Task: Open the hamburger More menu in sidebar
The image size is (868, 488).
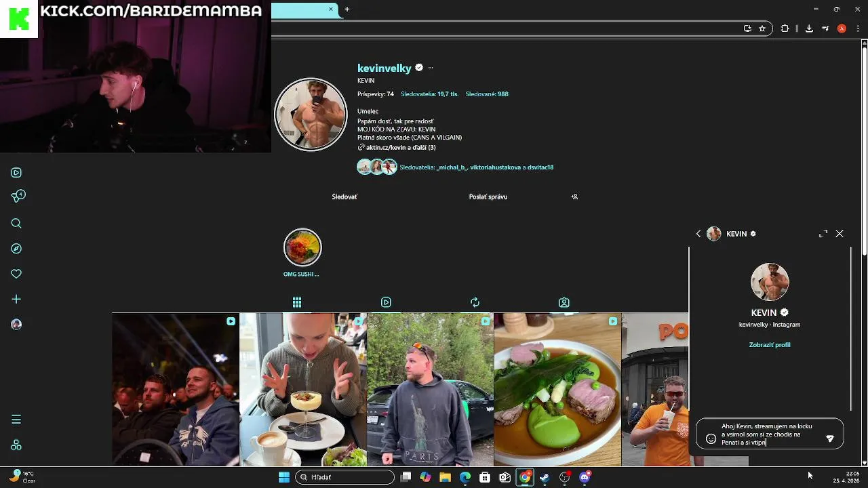Action: (x=16, y=420)
